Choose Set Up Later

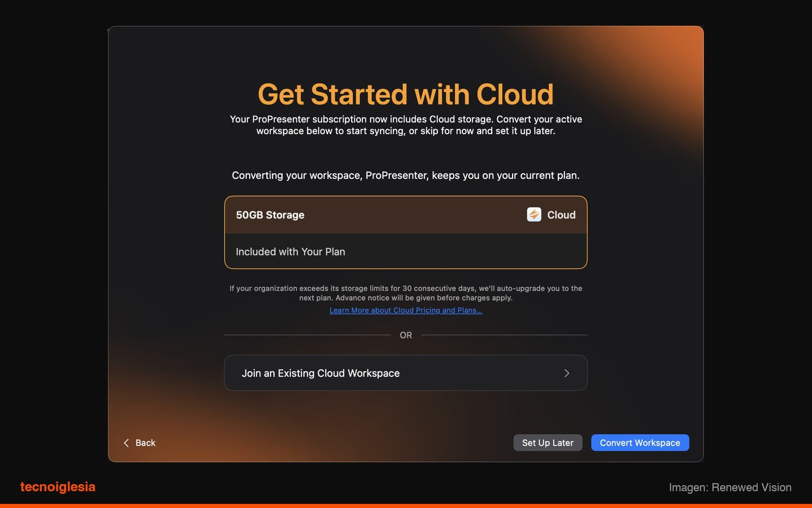point(548,442)
